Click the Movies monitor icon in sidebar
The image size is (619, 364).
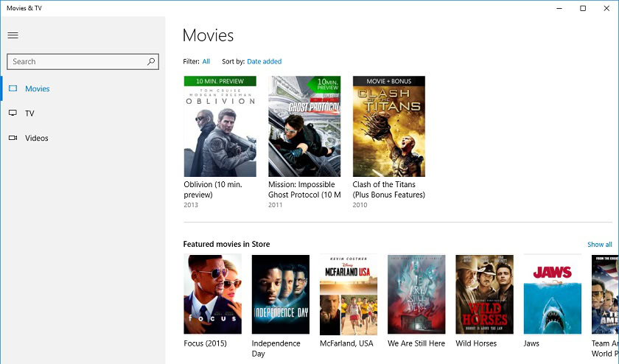[x=13, y=88]
